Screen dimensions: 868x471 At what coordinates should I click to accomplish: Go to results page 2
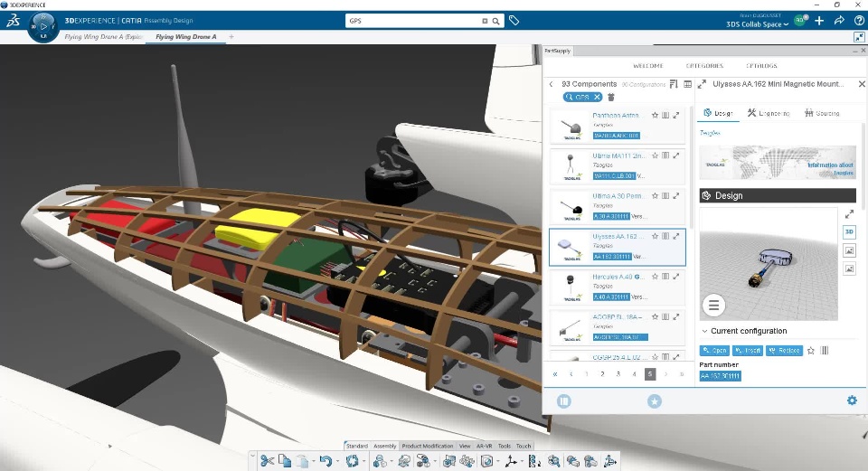pos(603,374)
